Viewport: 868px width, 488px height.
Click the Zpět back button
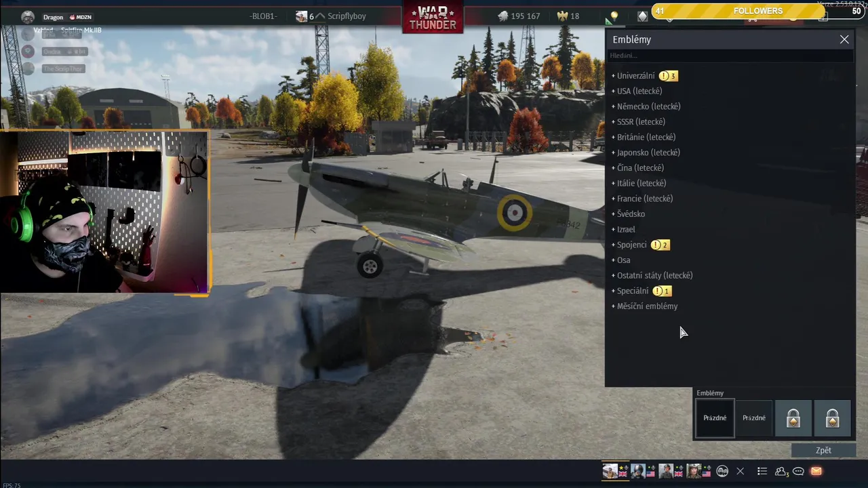click(823, 450)
